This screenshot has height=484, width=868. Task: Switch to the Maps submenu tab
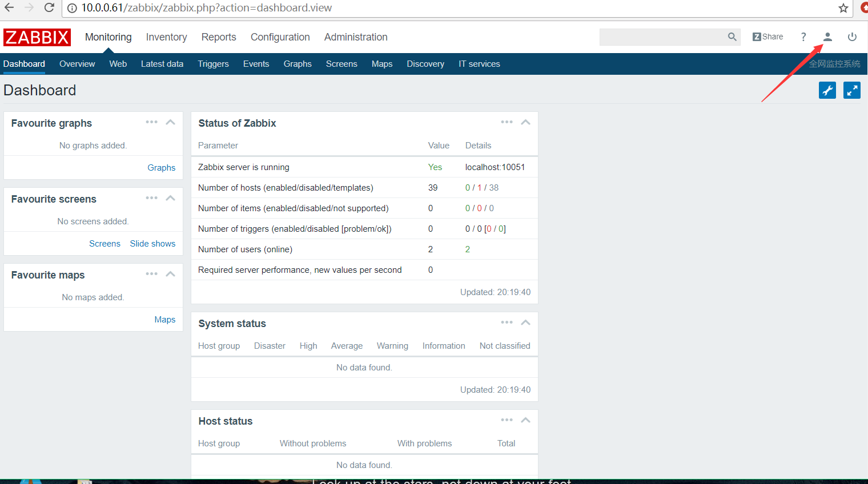[x=382, y=64]
